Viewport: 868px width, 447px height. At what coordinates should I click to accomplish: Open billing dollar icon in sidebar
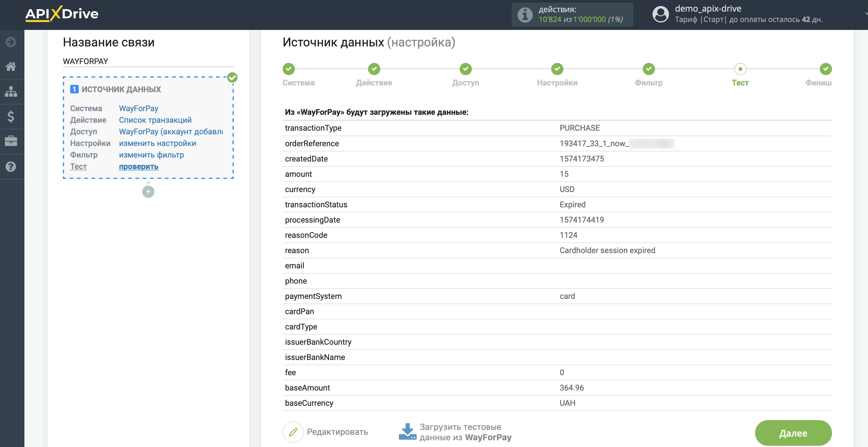11,116
